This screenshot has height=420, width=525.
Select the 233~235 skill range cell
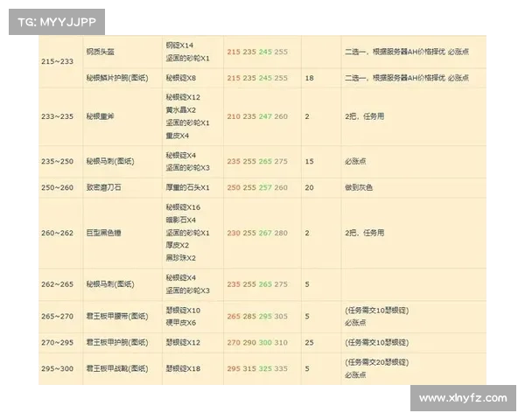[59, 116]
